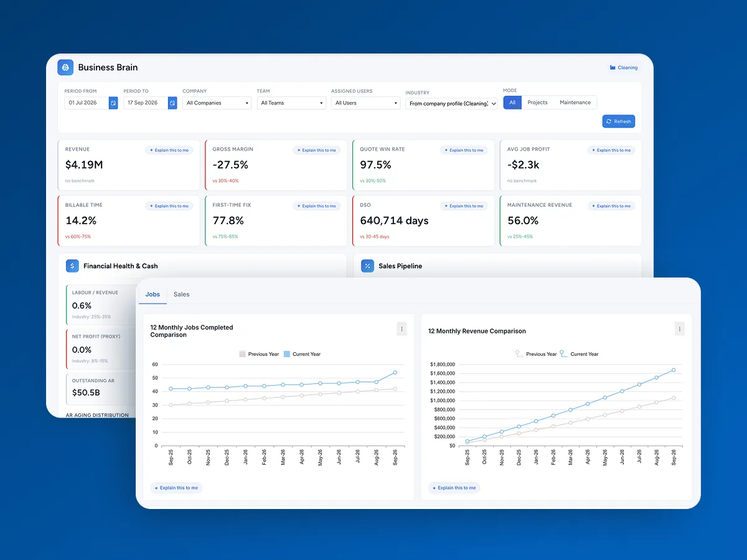Image resolution: width=747 pixels, height=560 pixels.
Task: Click Explain this to me under Revenue chart
Action: [x=454, y=488]
